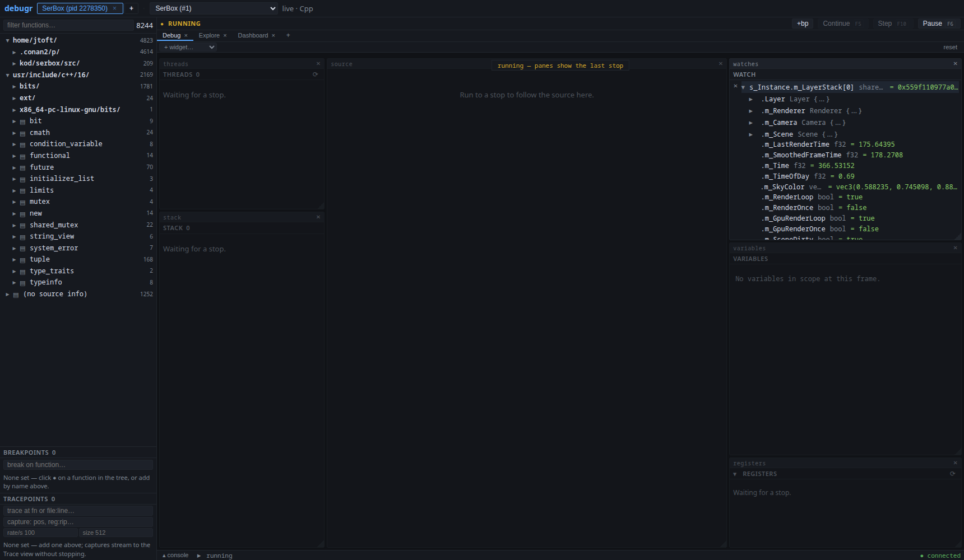Expand the .conan2/p/ folder
Viewport: 964px width, 560px height.
tap(14, 52)
